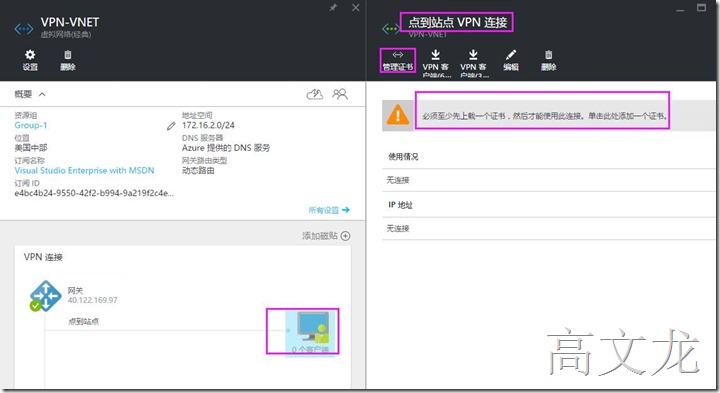Screen dimensions: 720x393
Task: Open the 所有设置 link
Action: click(329, 210)
